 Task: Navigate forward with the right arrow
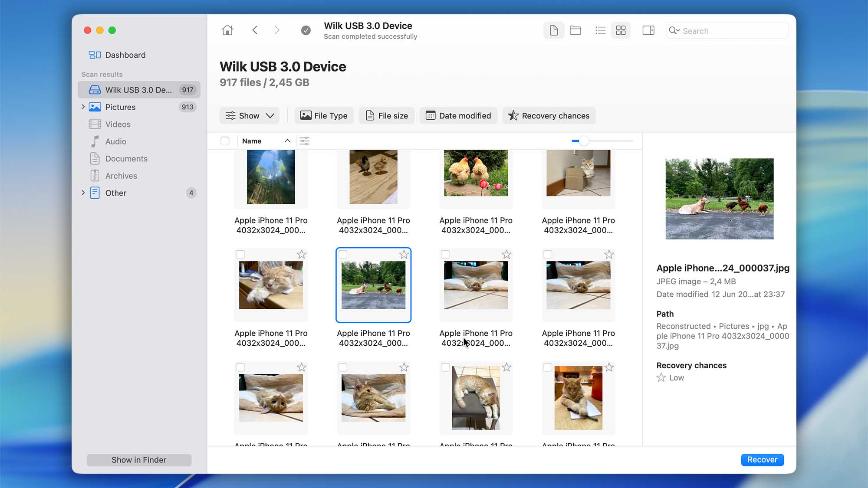click(277, 30)
